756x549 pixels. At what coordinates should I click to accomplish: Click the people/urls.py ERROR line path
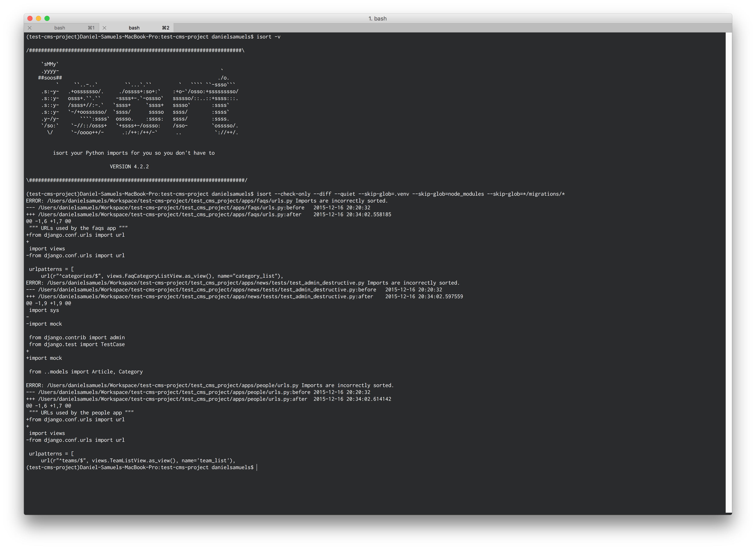[x=173, y=385]
